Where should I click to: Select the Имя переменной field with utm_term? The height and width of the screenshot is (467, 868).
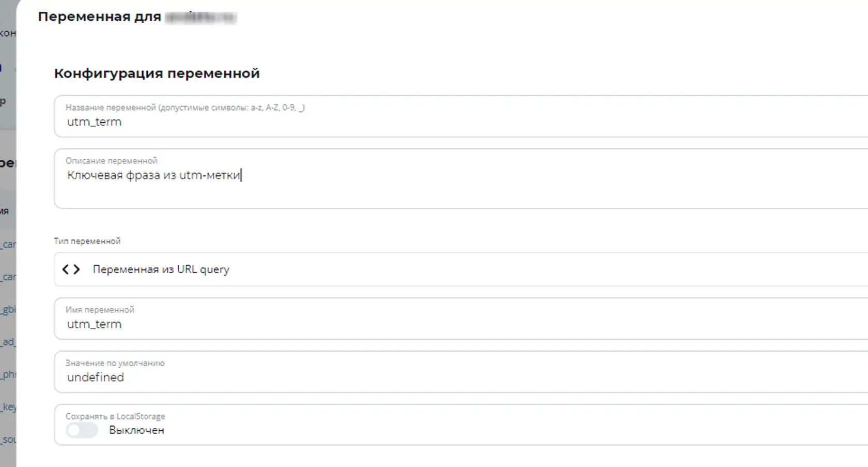tap(461, 319)
